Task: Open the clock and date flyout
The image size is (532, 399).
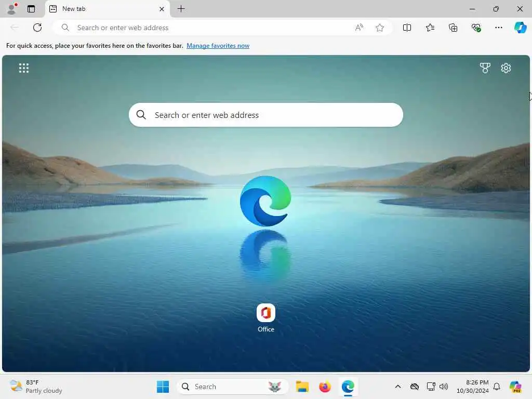Action: 473,387
